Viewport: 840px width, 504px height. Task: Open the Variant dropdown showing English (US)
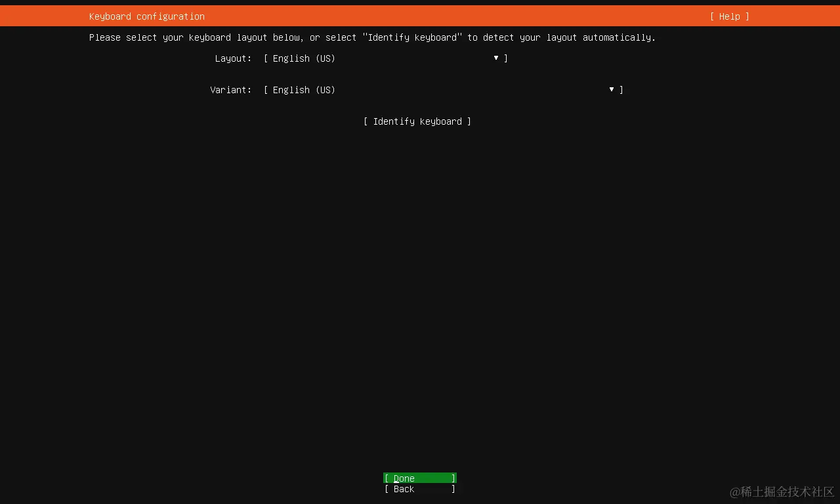coord(444,90)
